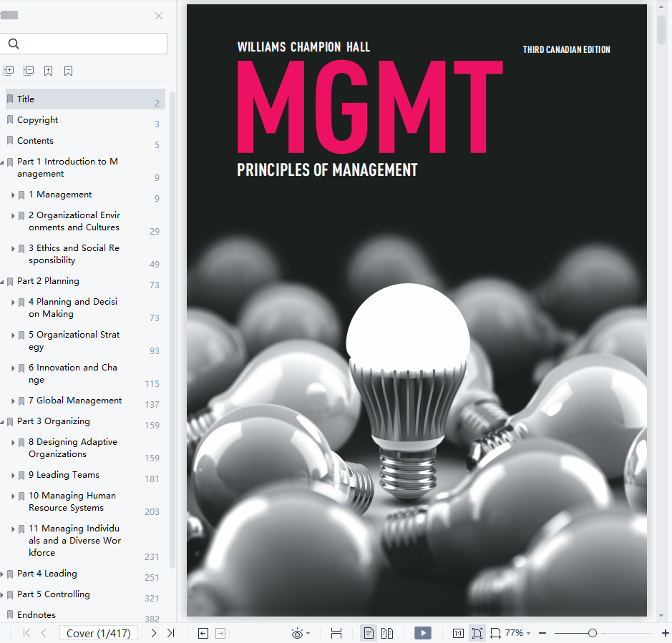Image resolution: width=672 pixels, height=643 pixels.
Task: Click the bookmarks panel scrollbar
Action: [172, 330]
